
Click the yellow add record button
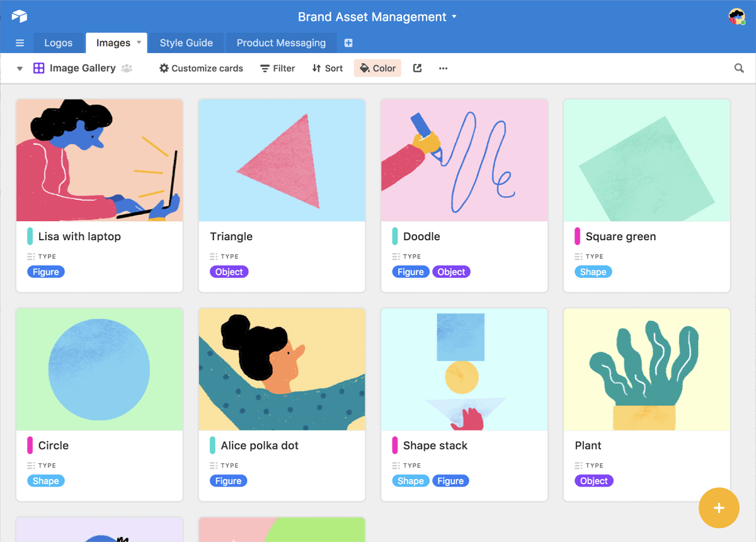tap(719, 508)
